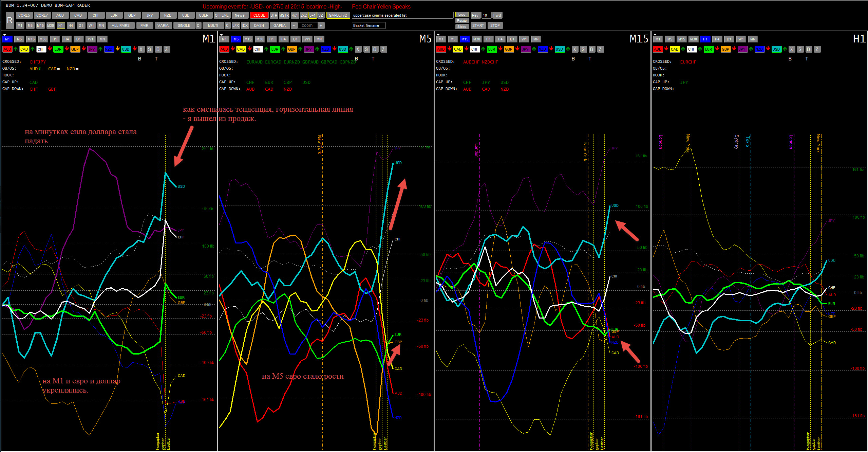Toggle EUR currency line in M5 panel

pyautogui.click(x=275, y=49)
